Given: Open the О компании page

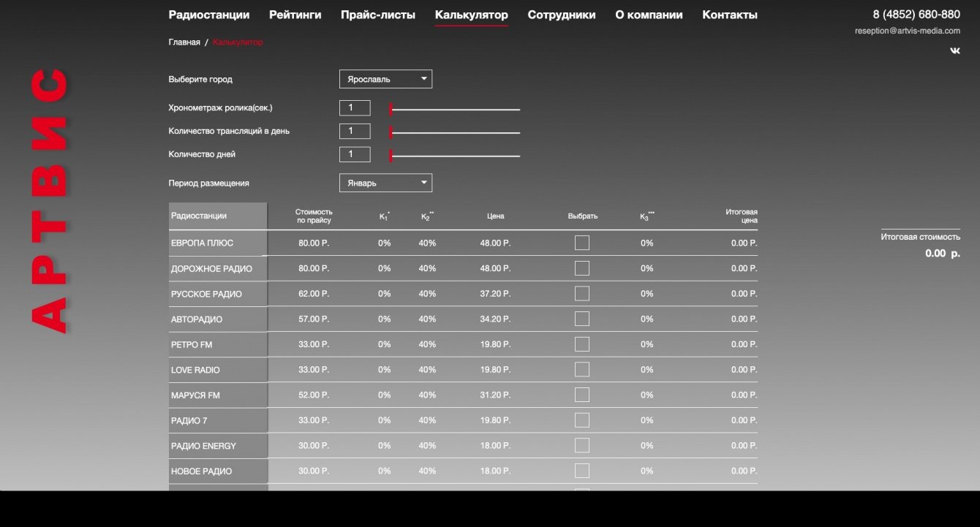Looking at the screenshot, I should [649, 15].
